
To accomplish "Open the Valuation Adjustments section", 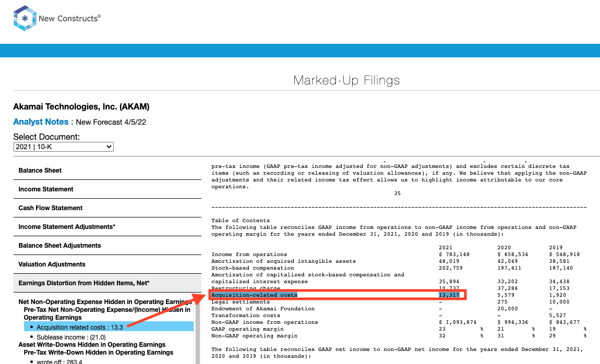I will 107,264.
